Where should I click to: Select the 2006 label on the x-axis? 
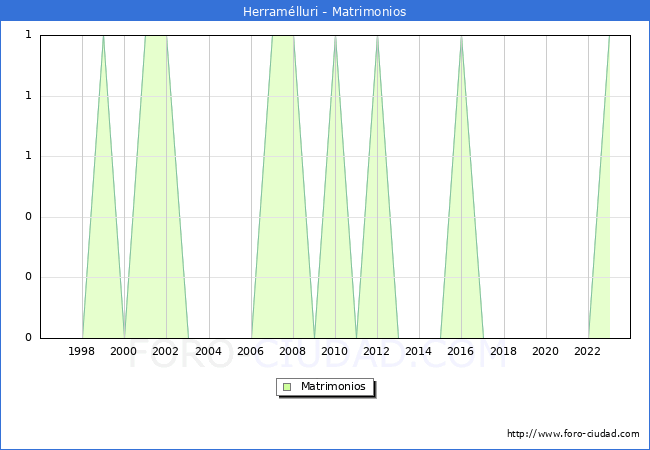[x=251, y=351]
